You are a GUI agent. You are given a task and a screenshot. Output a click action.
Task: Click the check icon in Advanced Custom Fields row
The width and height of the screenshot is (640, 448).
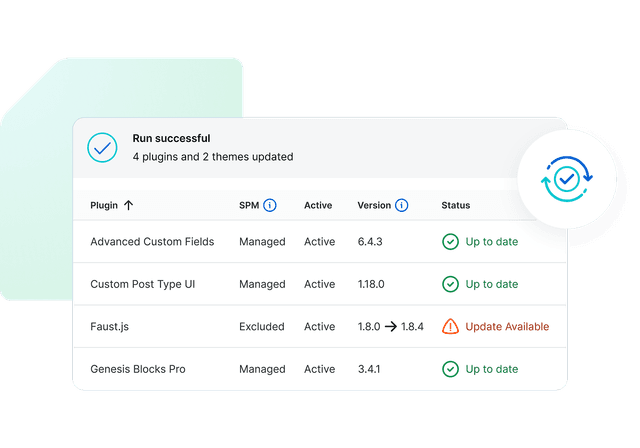(450, 242)
